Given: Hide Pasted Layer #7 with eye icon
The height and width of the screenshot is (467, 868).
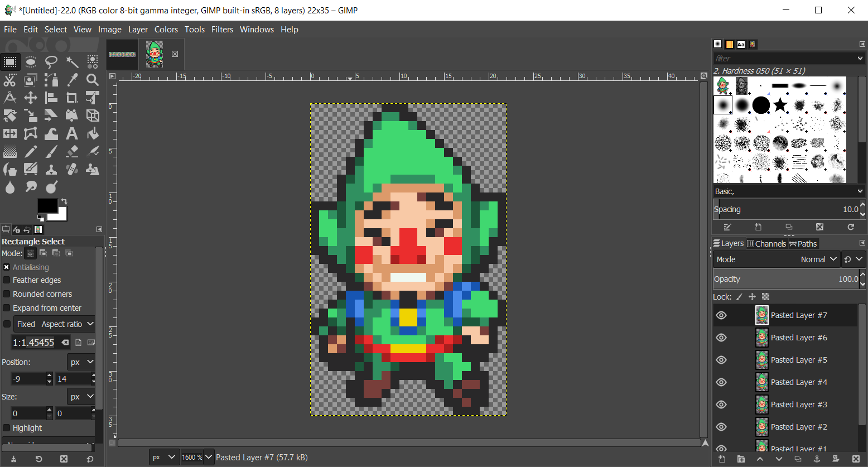Looking at the screenshot, I should [x=721, y=315].
